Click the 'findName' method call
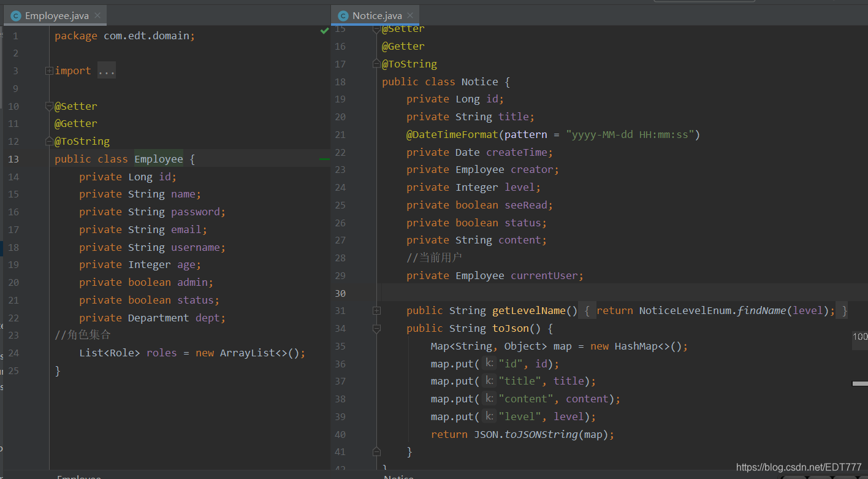 pos(762,311)
